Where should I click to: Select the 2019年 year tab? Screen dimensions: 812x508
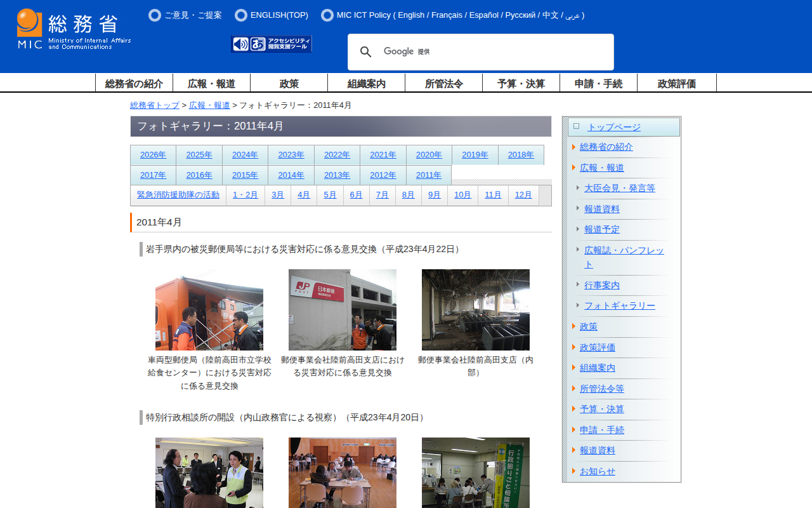click(475, 155)
